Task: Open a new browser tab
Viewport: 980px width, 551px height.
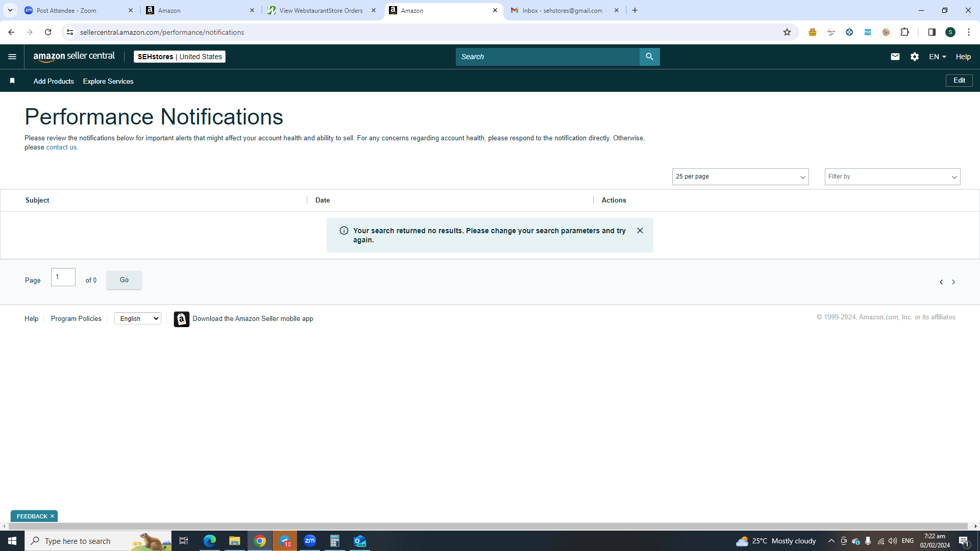Action: [635, 10]
